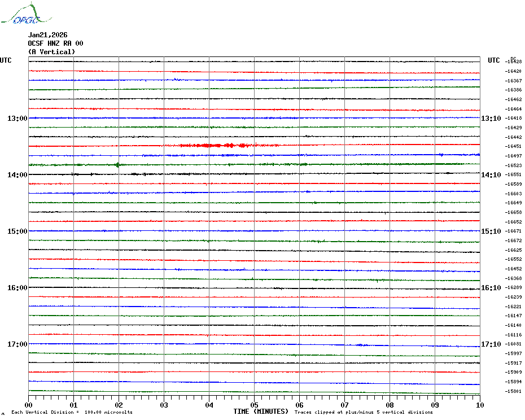
Task: Click the OCSF HNZ RA 00 station label
Action: 55,43
